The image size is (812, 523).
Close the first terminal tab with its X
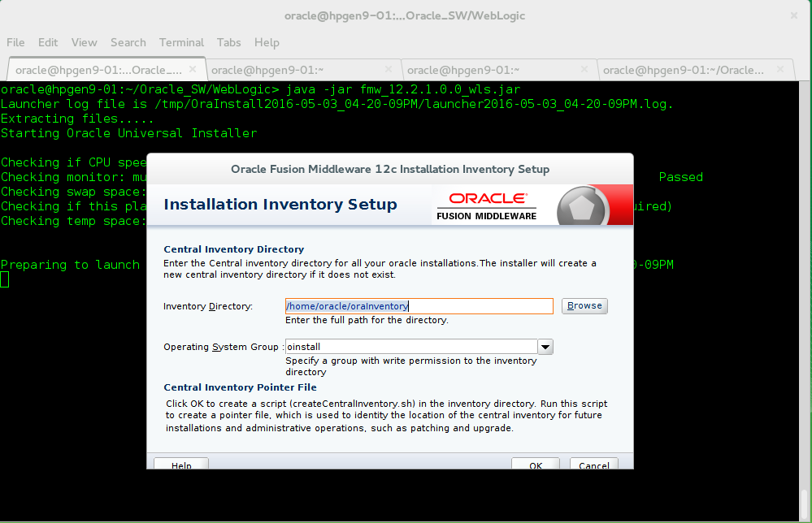coord(193,69)
